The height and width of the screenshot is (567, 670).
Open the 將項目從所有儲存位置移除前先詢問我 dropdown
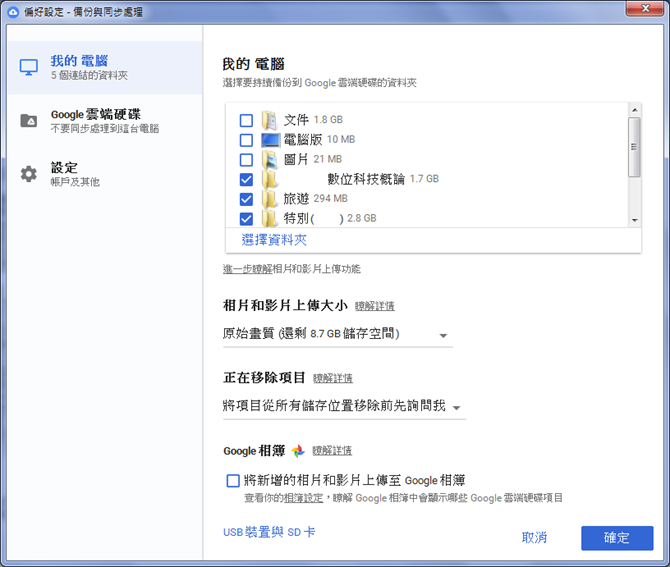(344, 406)
